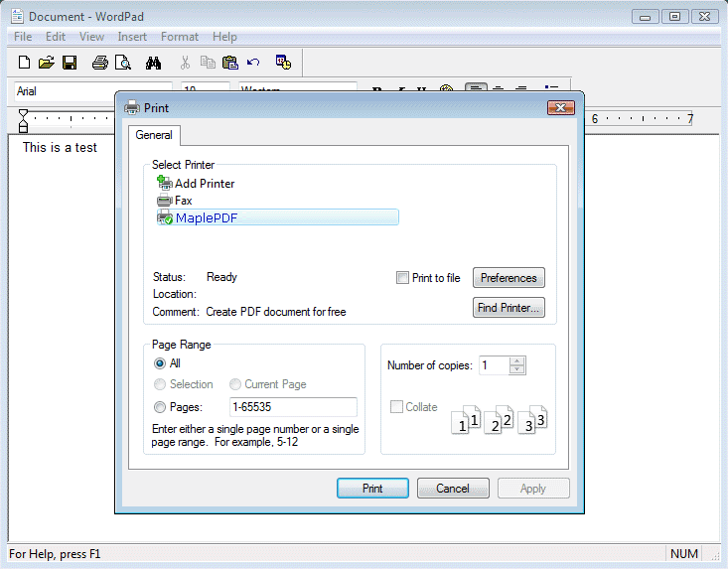Image resolution: width=728 pixels, height=569 pixels.
Task: Click the Apply button
Action: pos(533,489)
